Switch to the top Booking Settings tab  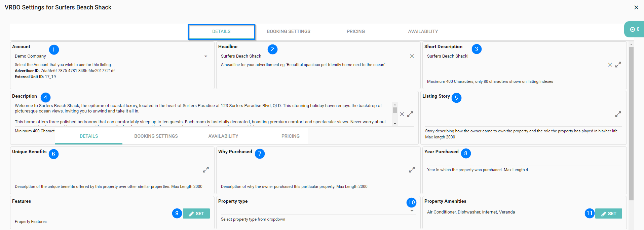[x=288, y=31]
